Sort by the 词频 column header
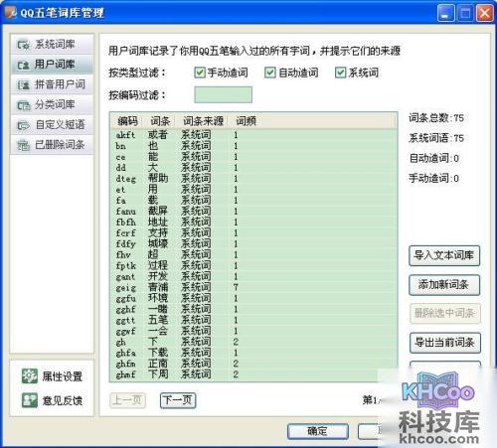Image resolution: width=497 pixels, height=448 pixels. tap(246, 121)
